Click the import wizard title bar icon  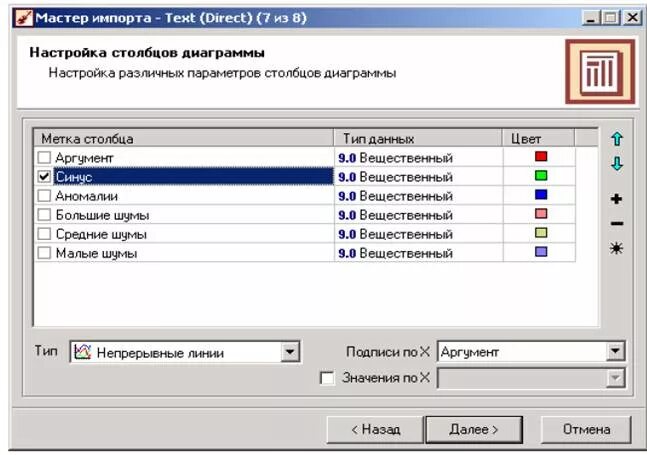click(24, 18)
